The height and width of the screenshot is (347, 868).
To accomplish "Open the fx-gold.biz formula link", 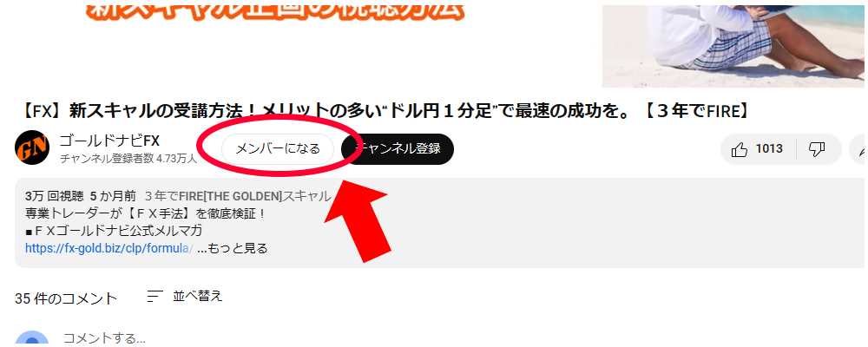I will 109,248.
